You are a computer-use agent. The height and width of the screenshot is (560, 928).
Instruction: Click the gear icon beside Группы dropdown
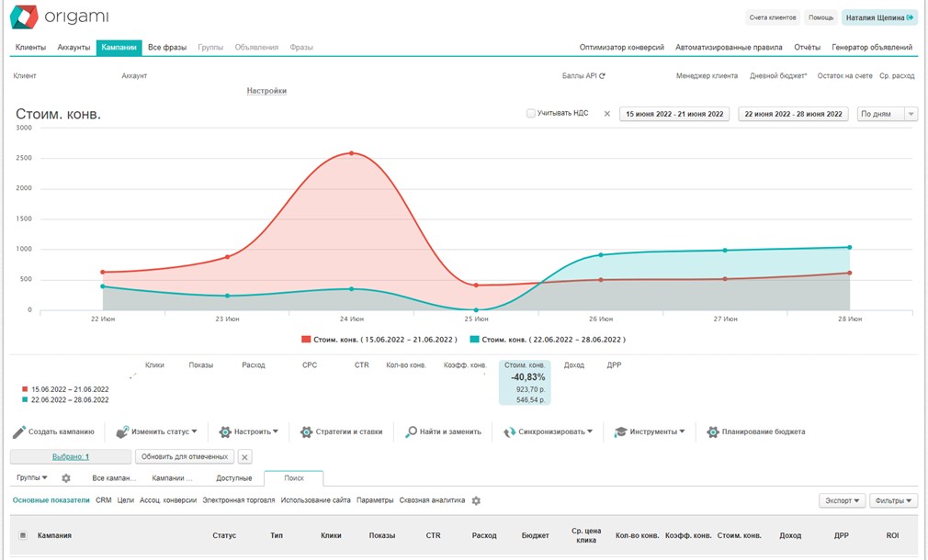pyautogui.click(x=66, y=478)
